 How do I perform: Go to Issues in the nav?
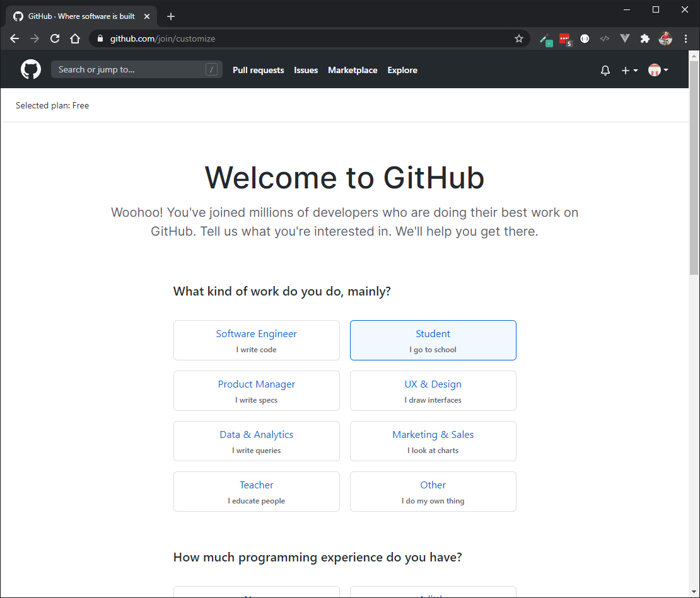click(x=306, y=70)
